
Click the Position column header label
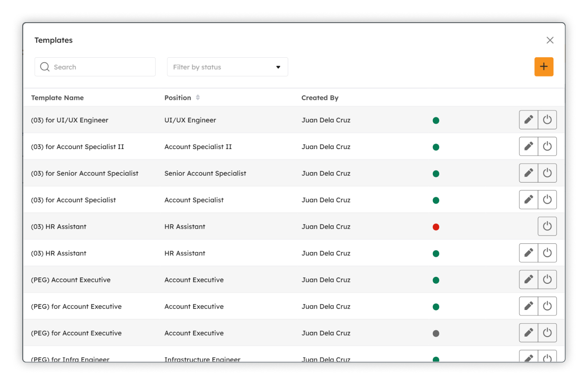[178, 98]
